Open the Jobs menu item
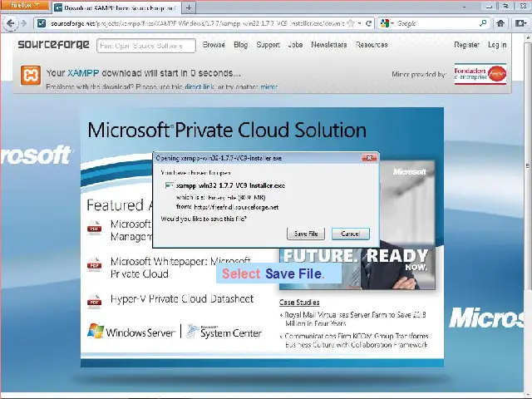Screen dimensions: 532x399 tap(295, 45)
